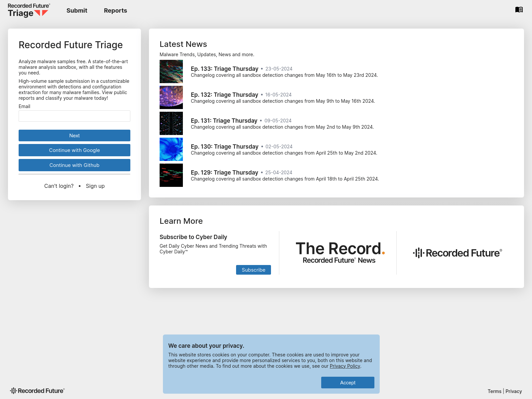This screenshot has height=399, width=532.
Task: Open The Record news logo
Action: (340, 253)
